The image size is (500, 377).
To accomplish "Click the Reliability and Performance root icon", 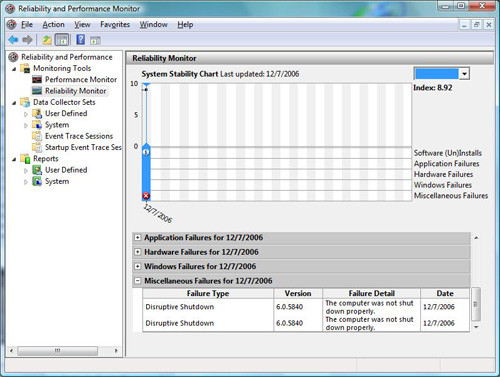I will pos(13,57).
